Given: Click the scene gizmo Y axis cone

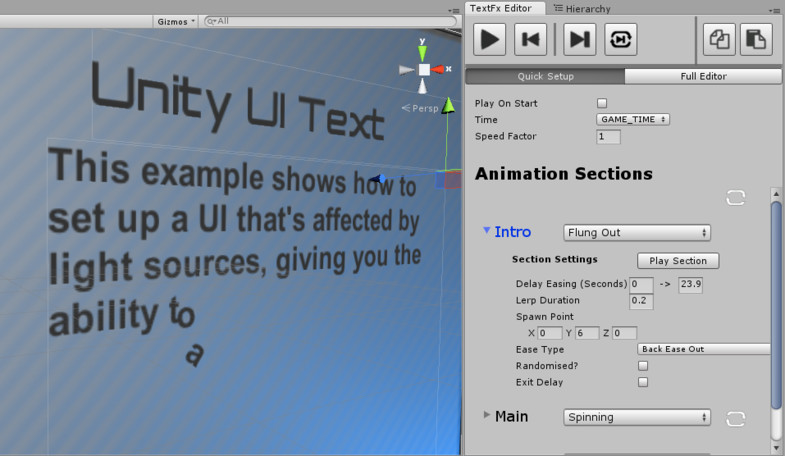Looking at the screenshot, I should point(423,53).
